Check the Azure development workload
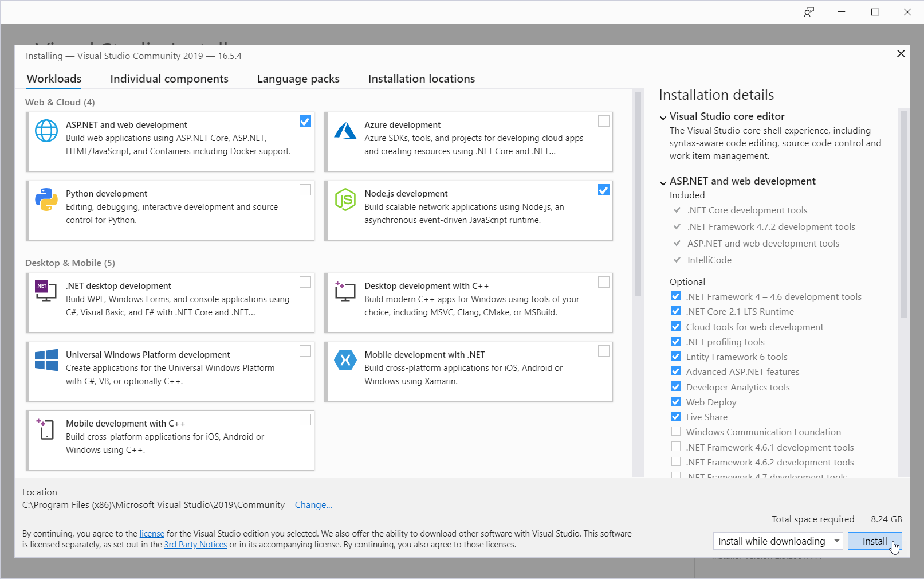The image size is (924, 579). tap(604, 121)
